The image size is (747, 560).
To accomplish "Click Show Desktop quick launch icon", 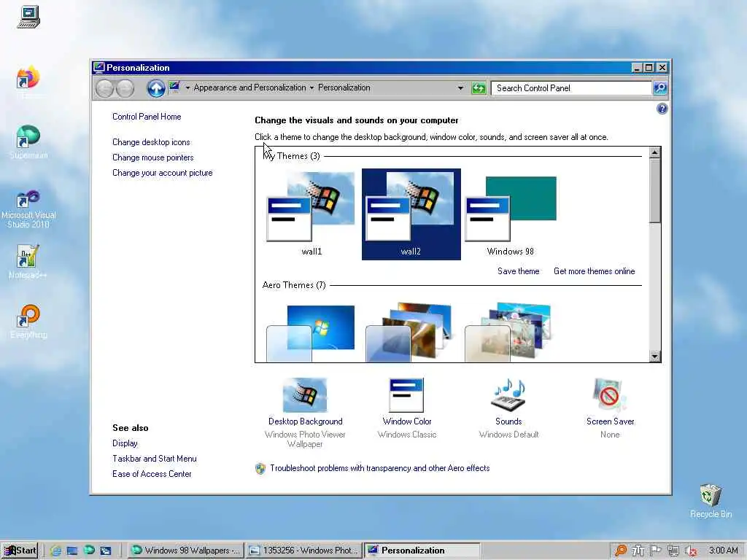I will (72, 551).
